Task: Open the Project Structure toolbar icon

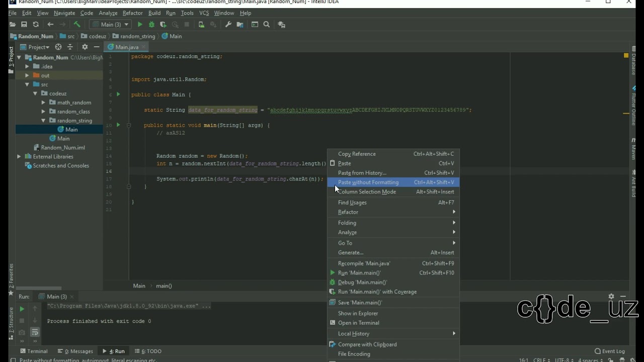Action: coord(240,25)
